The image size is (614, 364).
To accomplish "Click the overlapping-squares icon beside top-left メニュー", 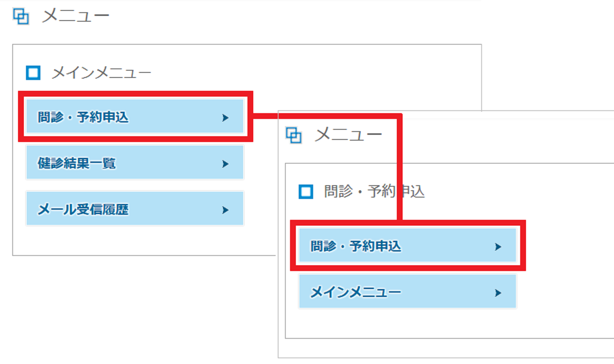I will pos(21,16).
